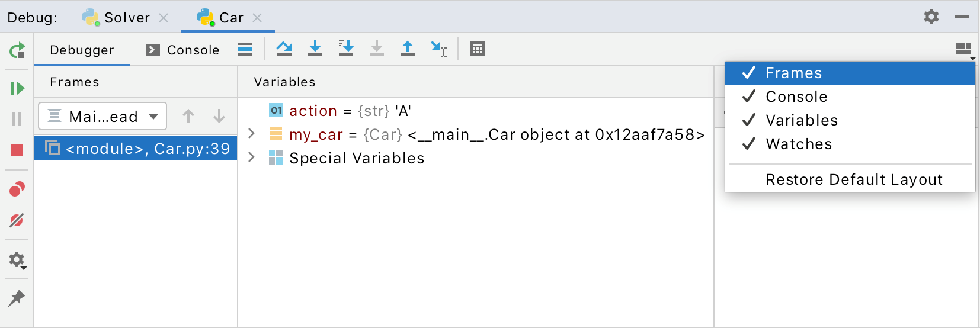Screen dimensions: 980x328
Task: Click the Step Out icon
Action: pyautogui.click(x=408, y=49)
